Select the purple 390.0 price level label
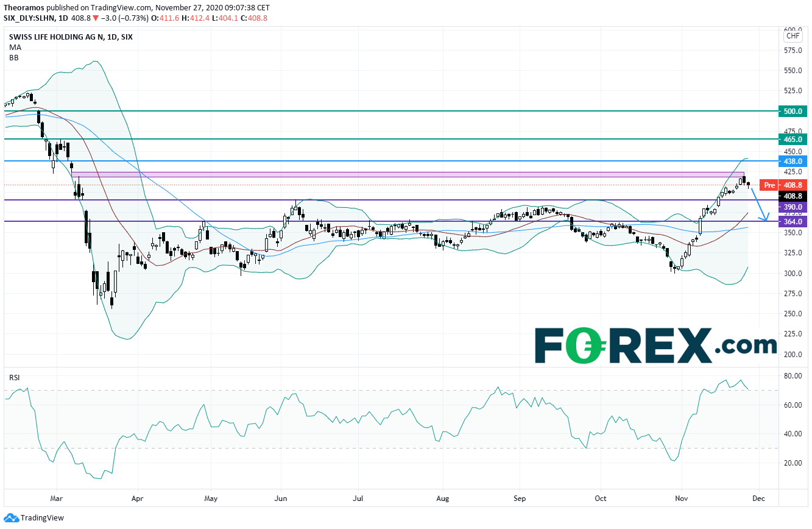This screenshot has width=812, height=529. (x=793, y=207)
